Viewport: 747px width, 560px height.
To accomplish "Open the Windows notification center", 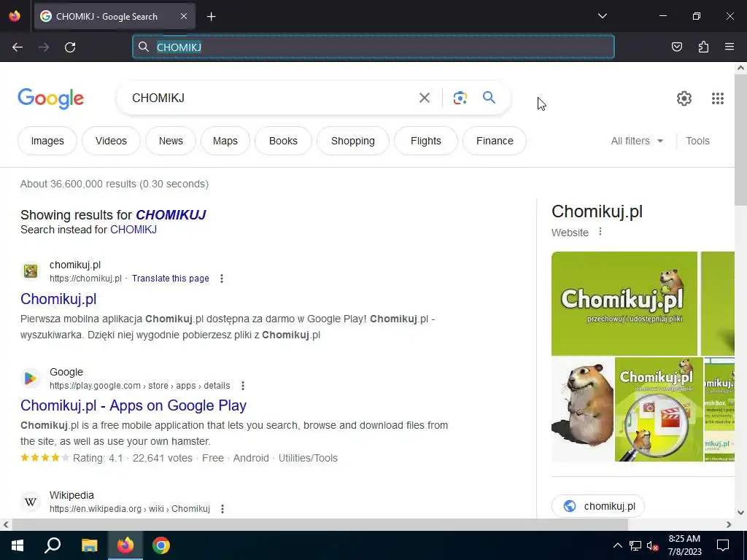I will (x=723, y=545).
